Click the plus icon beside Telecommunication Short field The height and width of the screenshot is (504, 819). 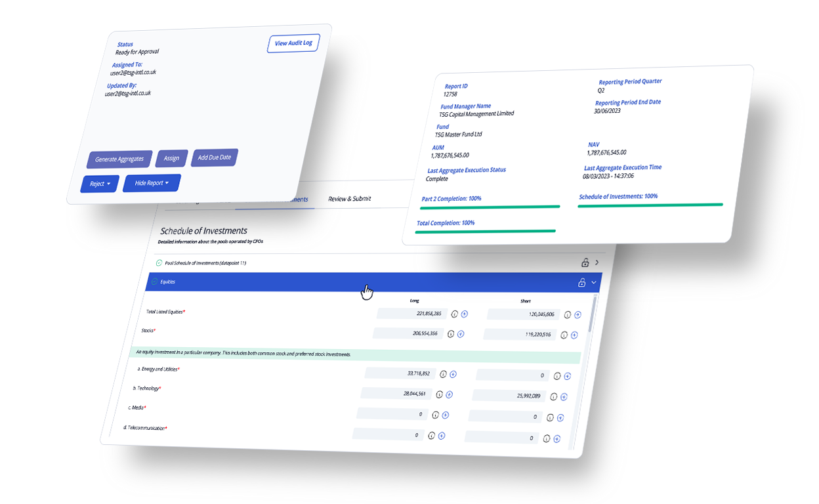click(x=556, y=439)
